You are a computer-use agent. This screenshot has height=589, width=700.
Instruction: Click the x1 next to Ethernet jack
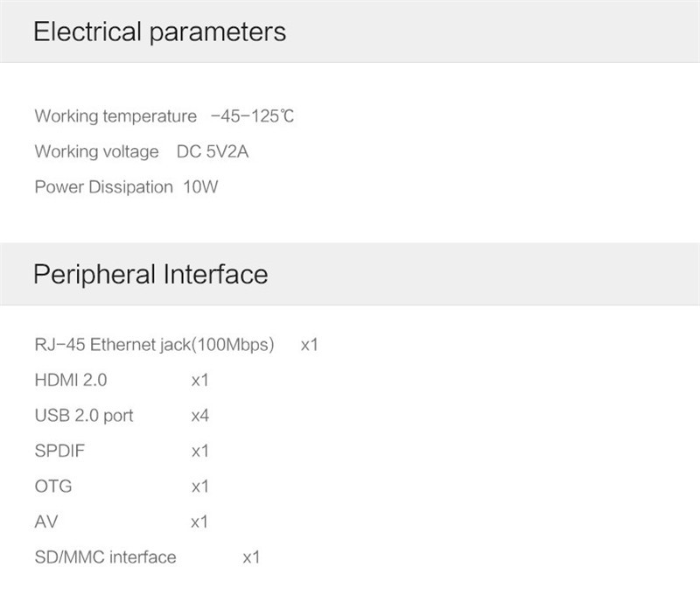tap(309, 345)
